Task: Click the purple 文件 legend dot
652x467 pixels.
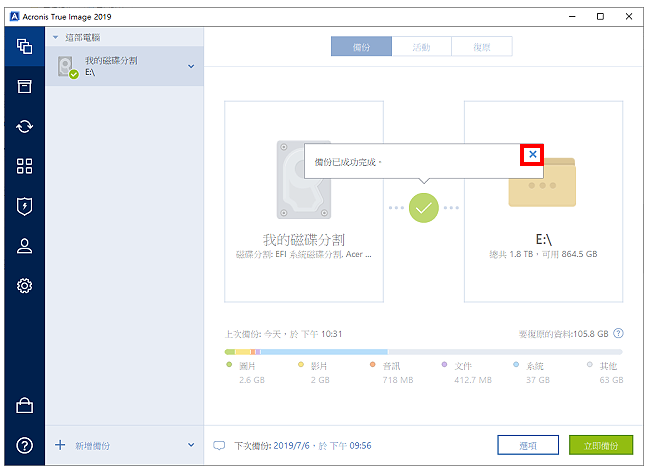Action: click(444, 365)
